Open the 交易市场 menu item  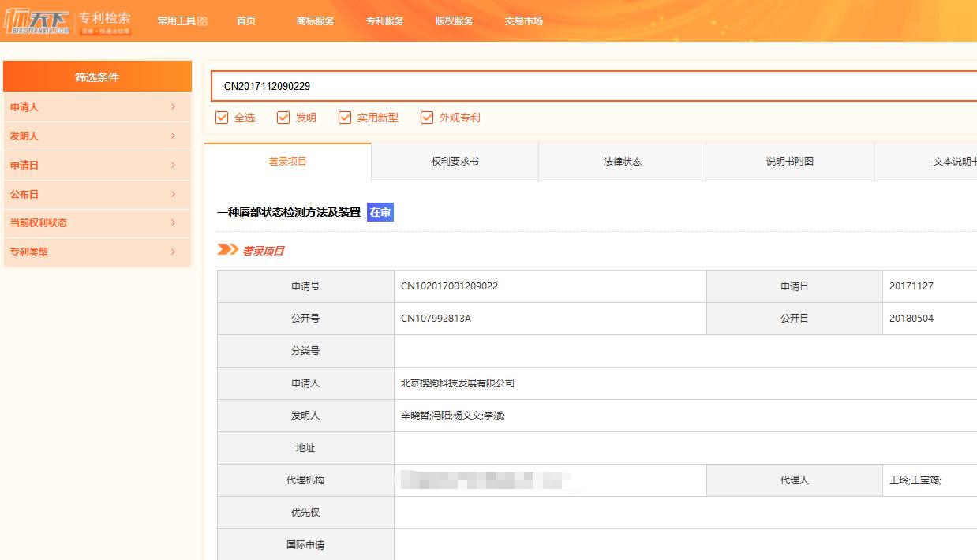pyautogui.click(x=524, y=21)
